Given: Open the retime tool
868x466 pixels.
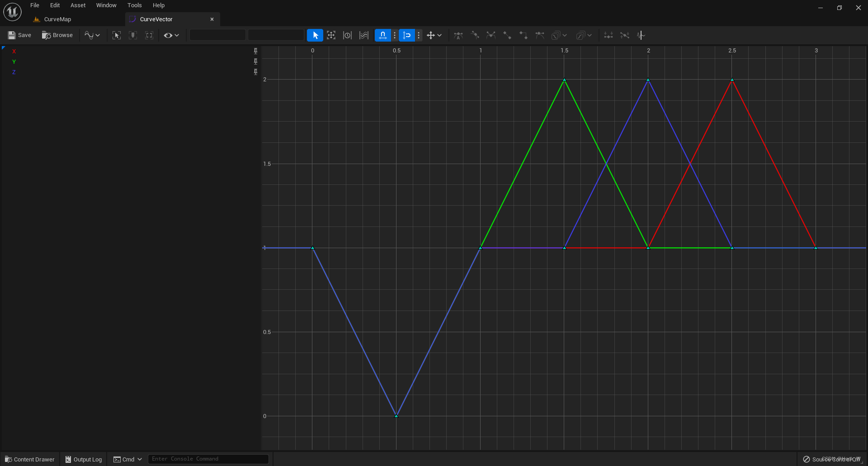Looking at the screenshot, I should click(347, 35).
